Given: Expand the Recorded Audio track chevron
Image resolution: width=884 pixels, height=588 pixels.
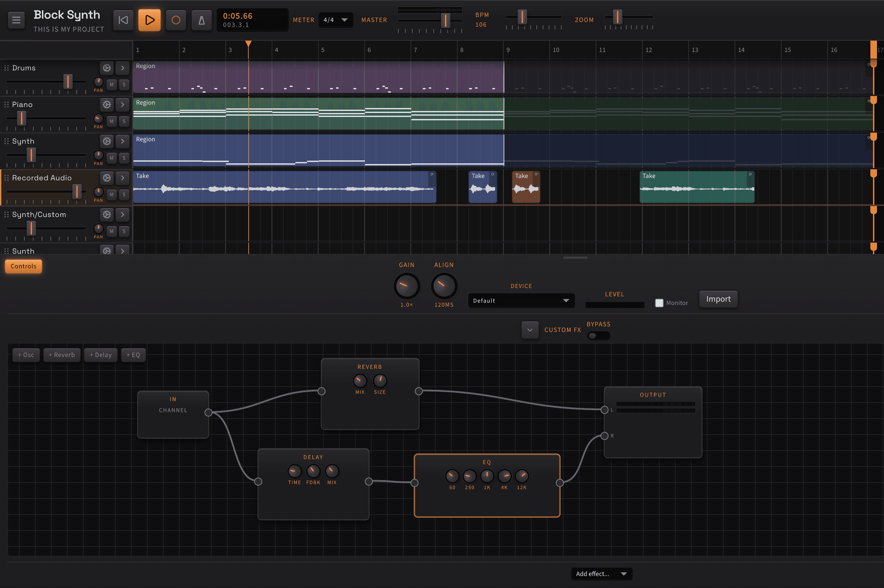Looking at the screenshot, I should point(122,178).
